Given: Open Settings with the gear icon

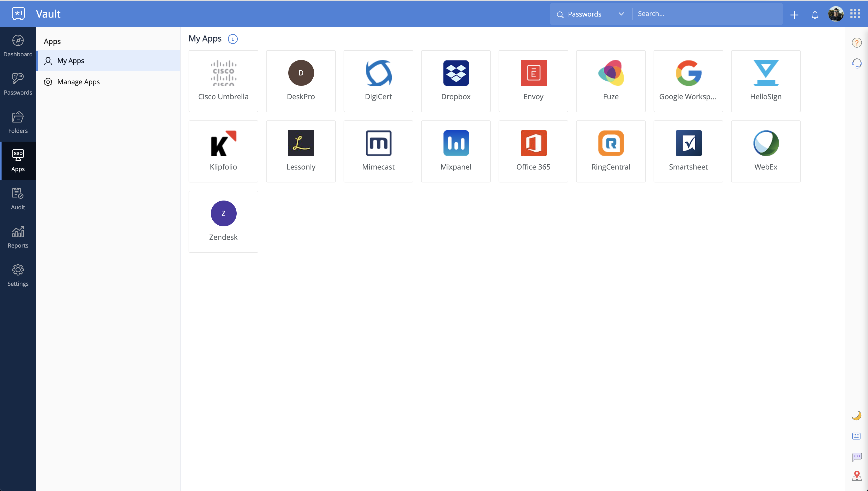Looking at the screenshot, I should tap(18, 274).
